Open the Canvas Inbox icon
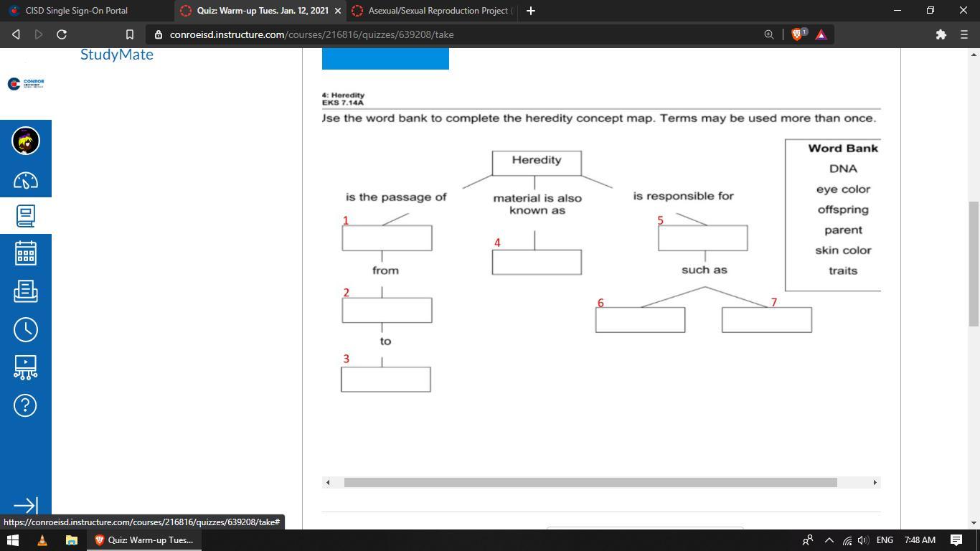The image size is (980, 551). click(26, 291)
